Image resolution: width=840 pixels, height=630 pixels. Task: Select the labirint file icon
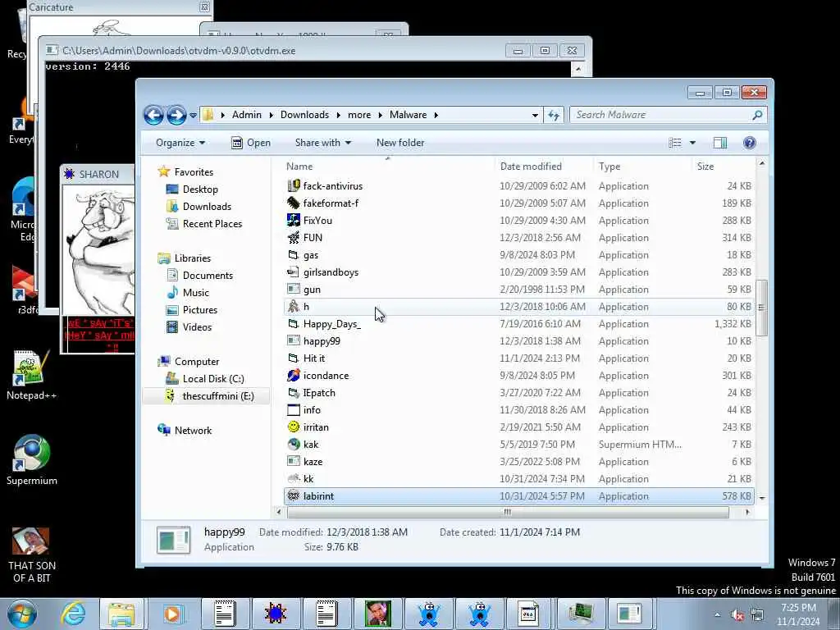(x=293, y=496)
